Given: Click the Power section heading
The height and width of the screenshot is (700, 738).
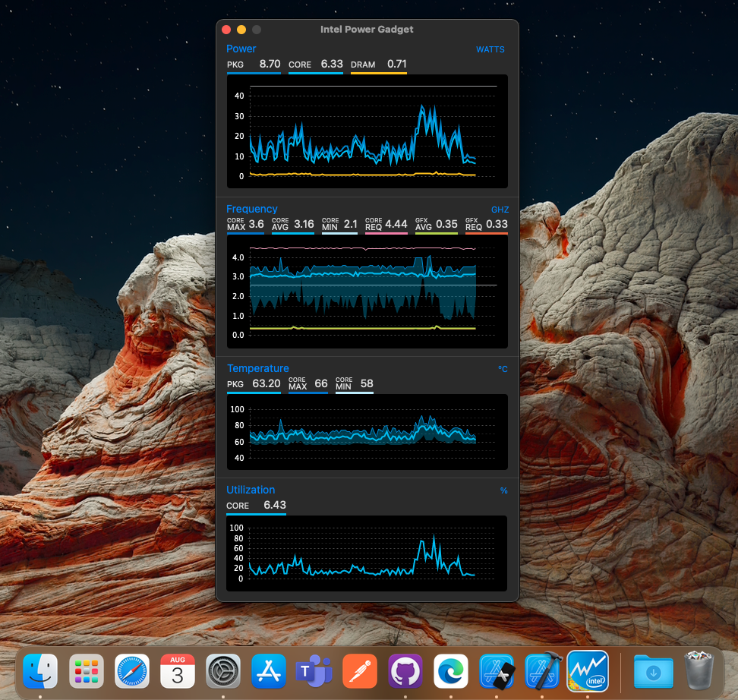Looking at the screenshot, I should (241, 49).
